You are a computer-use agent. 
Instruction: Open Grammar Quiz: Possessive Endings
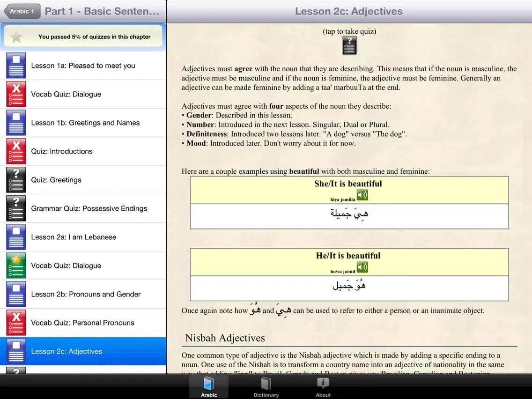point(83,208)
